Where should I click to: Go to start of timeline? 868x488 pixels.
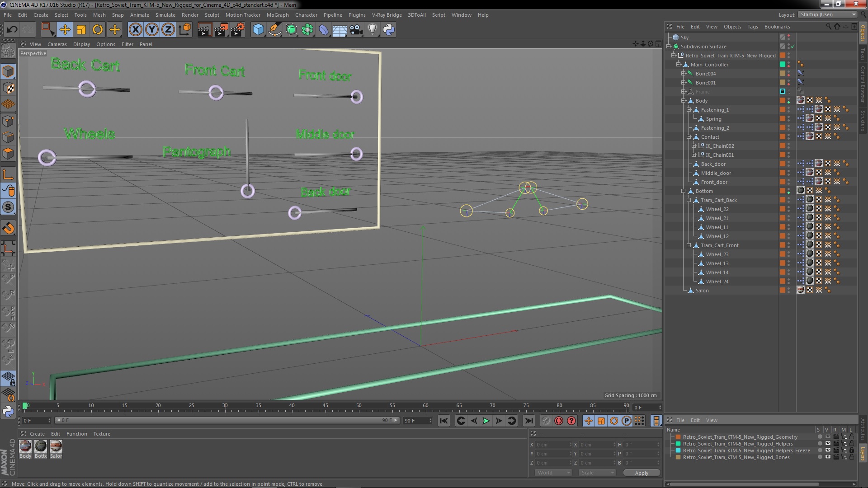(x=444, y=421)
